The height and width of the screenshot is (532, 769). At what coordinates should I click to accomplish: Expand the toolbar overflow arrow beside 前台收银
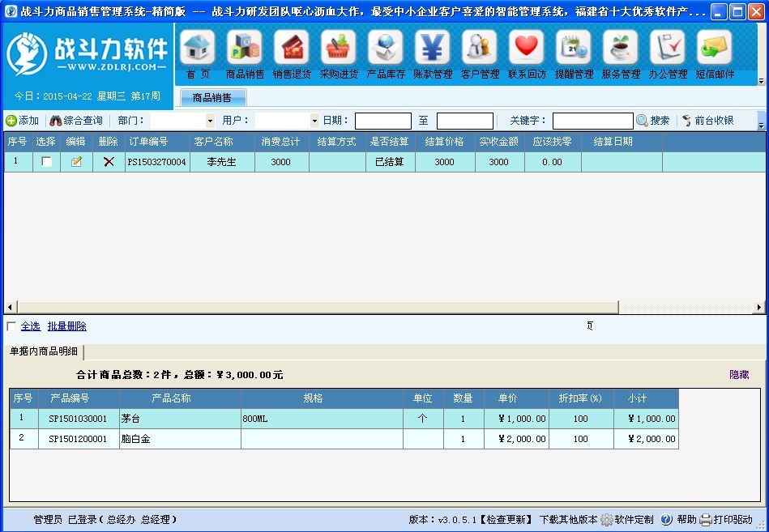[x=761, y=121]
